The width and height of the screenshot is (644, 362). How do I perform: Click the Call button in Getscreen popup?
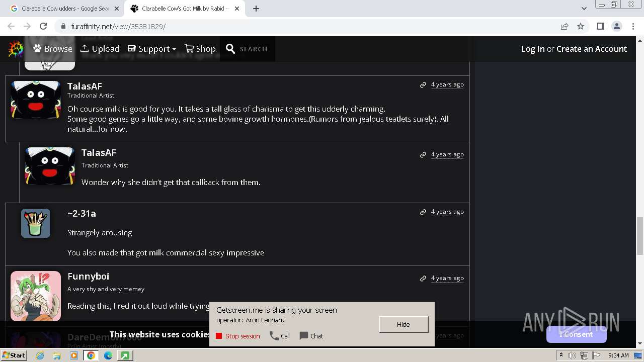click(280, 336)
